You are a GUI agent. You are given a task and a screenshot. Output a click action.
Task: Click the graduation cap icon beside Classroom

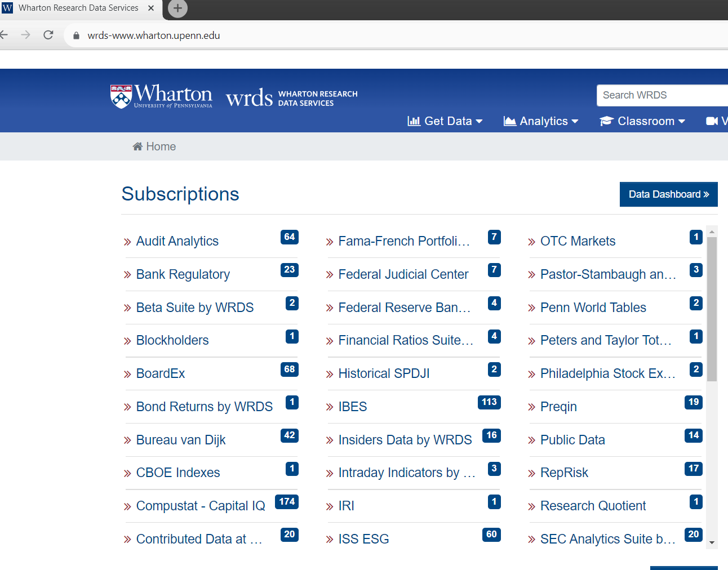click(606, 121)
